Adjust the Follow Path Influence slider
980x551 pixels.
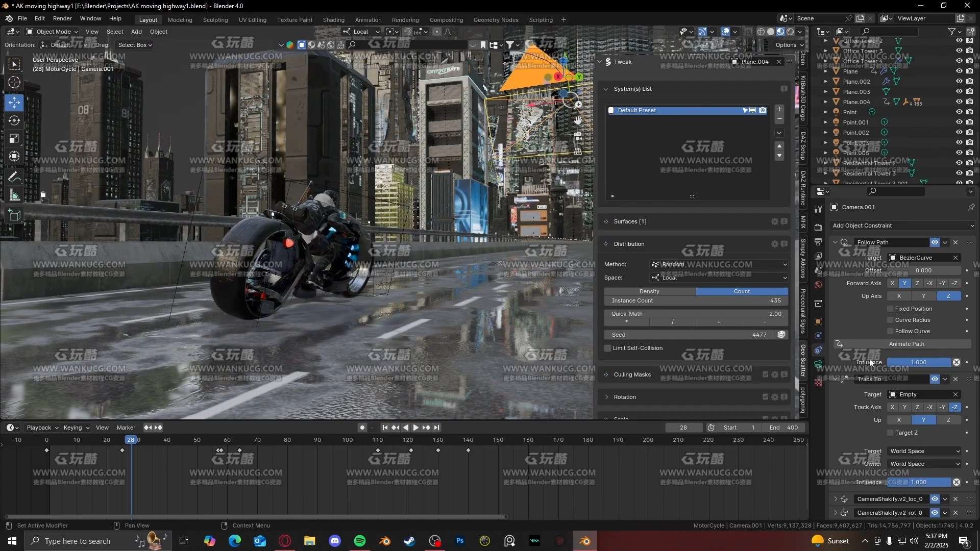918,362
